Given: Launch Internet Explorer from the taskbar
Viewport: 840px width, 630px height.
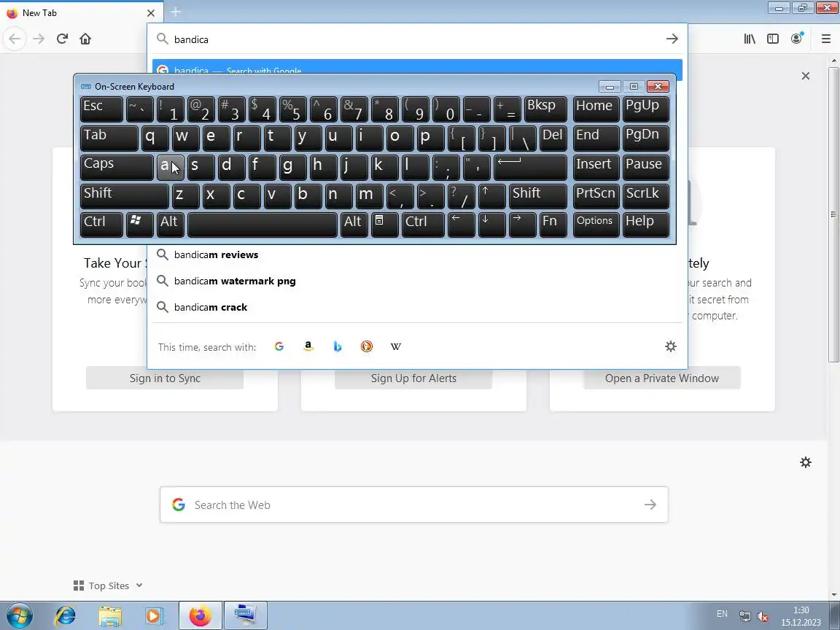Looking at the screenshot, I should click(66, 615).
